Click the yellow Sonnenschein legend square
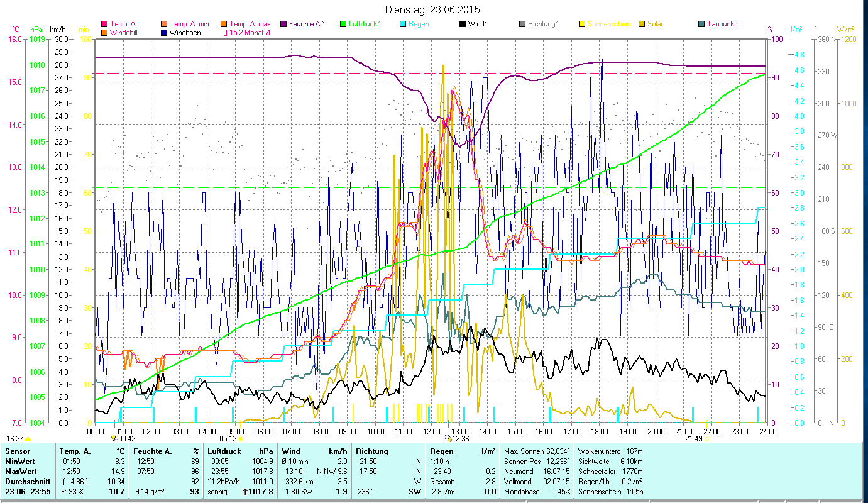The height and width of the screenshot is (503, 868). point(582,24)
